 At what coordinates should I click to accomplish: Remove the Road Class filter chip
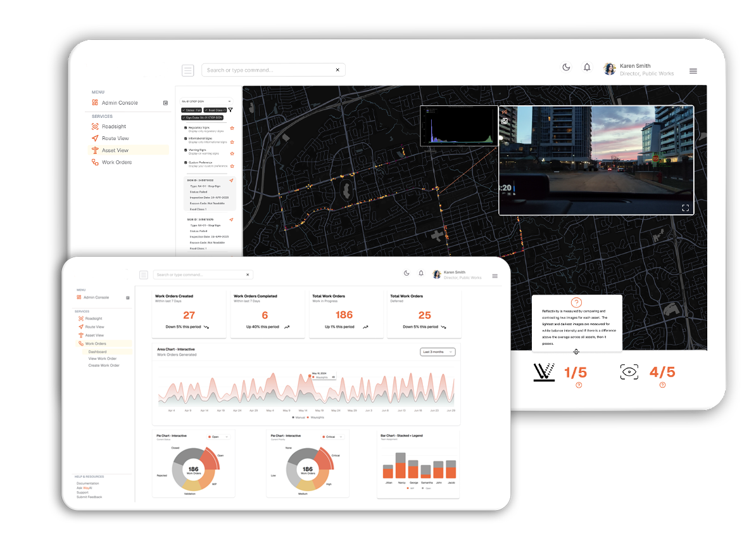(x=215, y=110)
